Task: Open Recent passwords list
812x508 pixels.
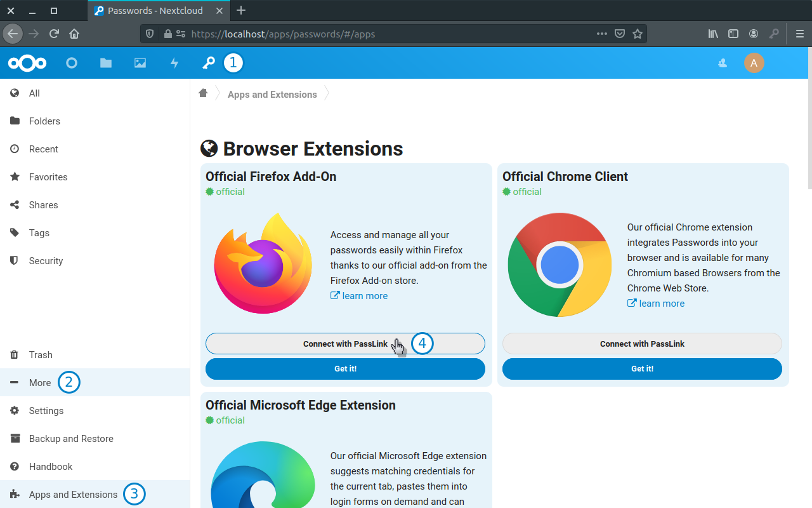Action: 95,149
